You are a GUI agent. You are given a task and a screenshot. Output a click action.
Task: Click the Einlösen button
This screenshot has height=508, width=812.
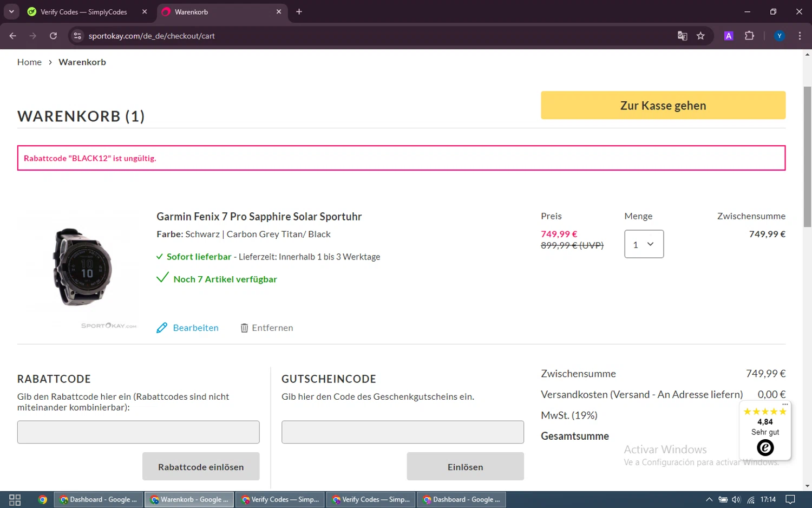(x=465, y=466)
